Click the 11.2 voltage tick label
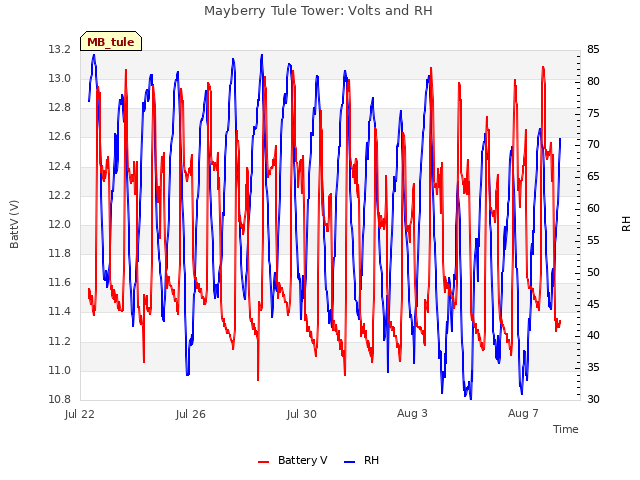 click(60, 341)
